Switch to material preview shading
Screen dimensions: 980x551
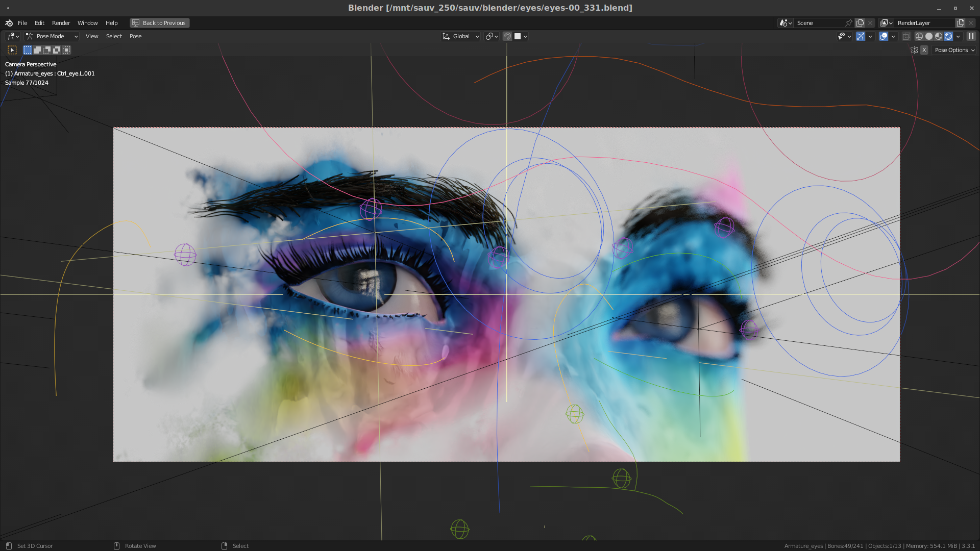click(939, 36)
